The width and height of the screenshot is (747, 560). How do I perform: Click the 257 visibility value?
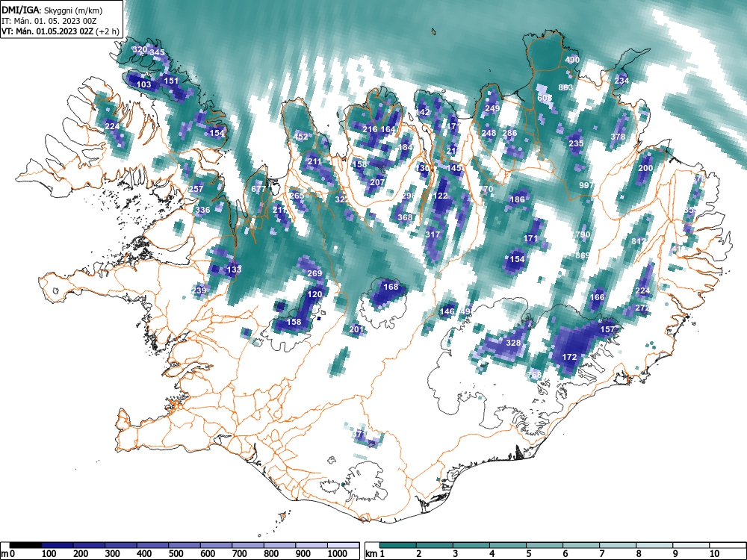tap(196, 189)
